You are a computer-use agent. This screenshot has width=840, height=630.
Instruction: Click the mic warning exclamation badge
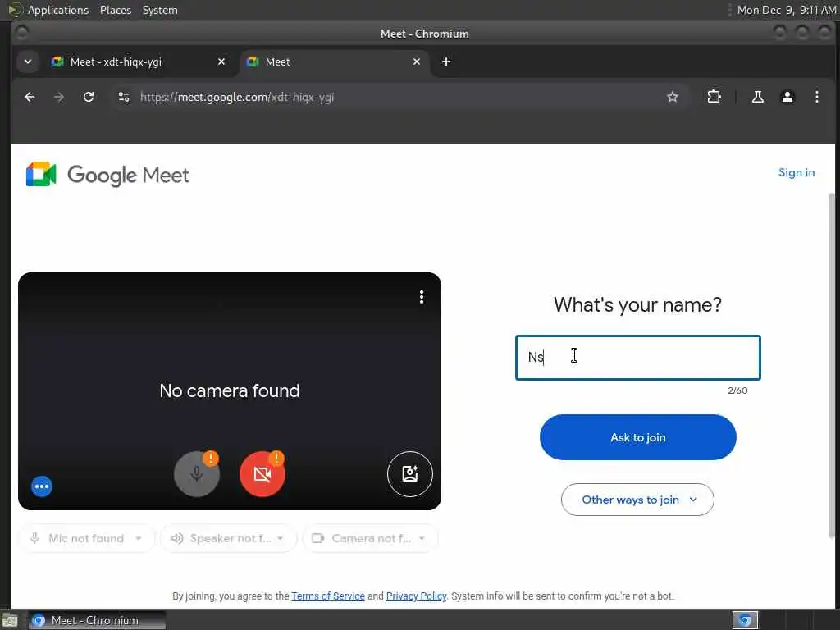[211, 459]
